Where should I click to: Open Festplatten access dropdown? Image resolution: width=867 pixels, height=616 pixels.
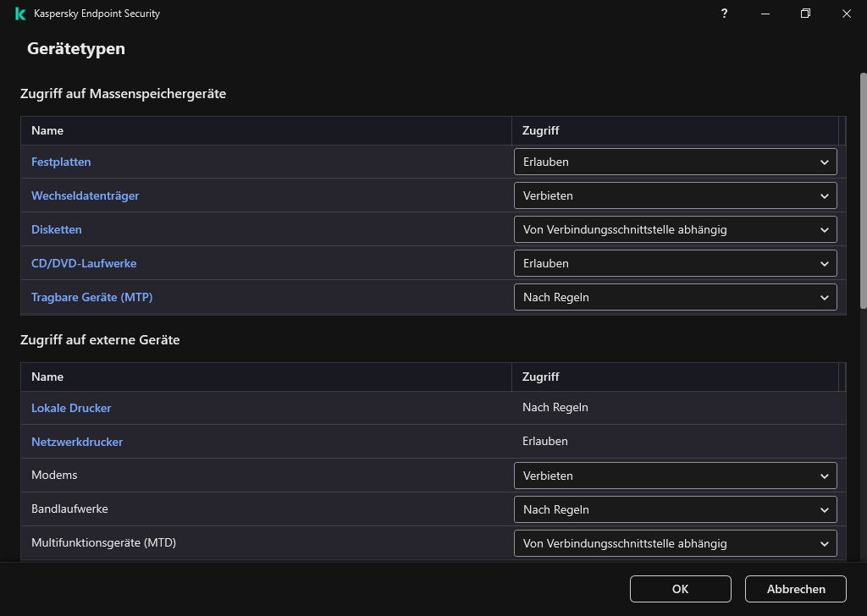pos(675,162)
